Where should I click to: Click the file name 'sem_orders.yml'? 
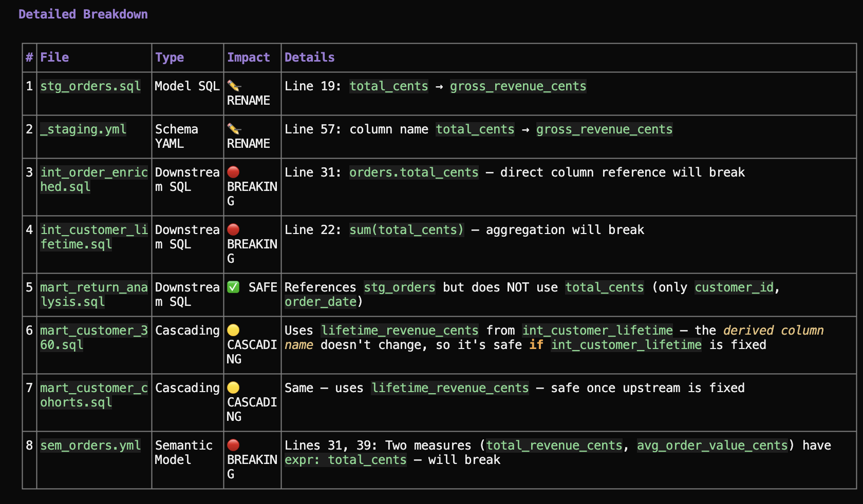tap(90, 445)
